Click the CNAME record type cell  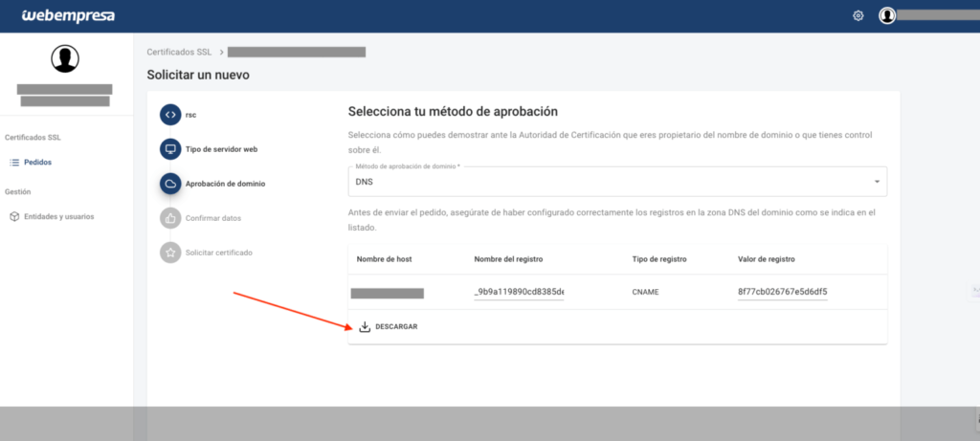[644, 292]
